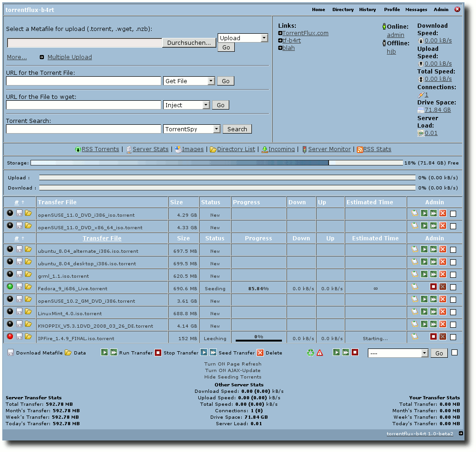Viewport: 476px width, 452px height.
Task: Click the Storage usage bar
Action: [217, 163]
